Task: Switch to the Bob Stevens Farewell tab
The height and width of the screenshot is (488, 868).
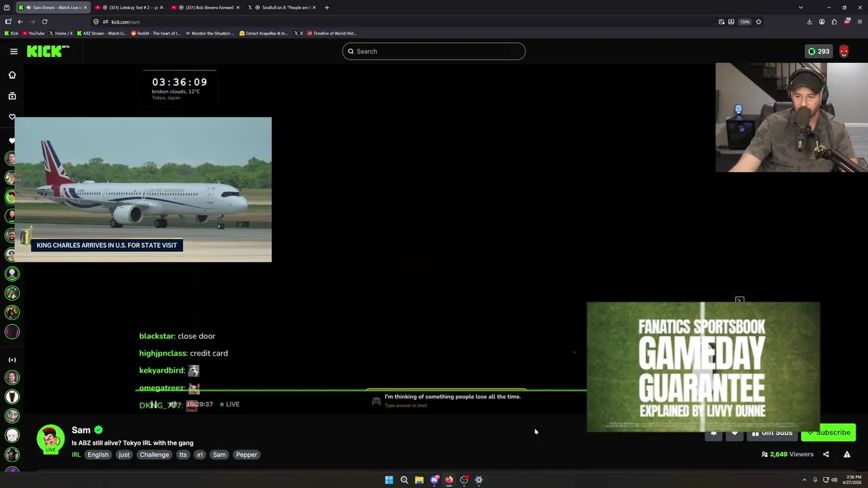Action: pos(205,7)
